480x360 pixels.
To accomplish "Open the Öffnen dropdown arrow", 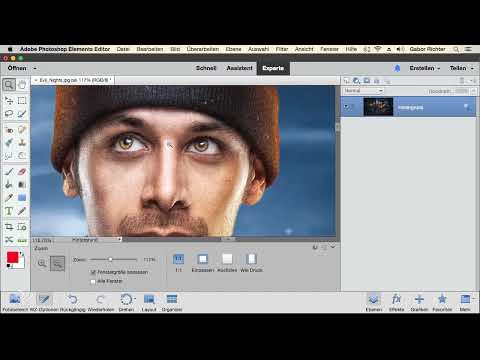I will pos(35,68).
